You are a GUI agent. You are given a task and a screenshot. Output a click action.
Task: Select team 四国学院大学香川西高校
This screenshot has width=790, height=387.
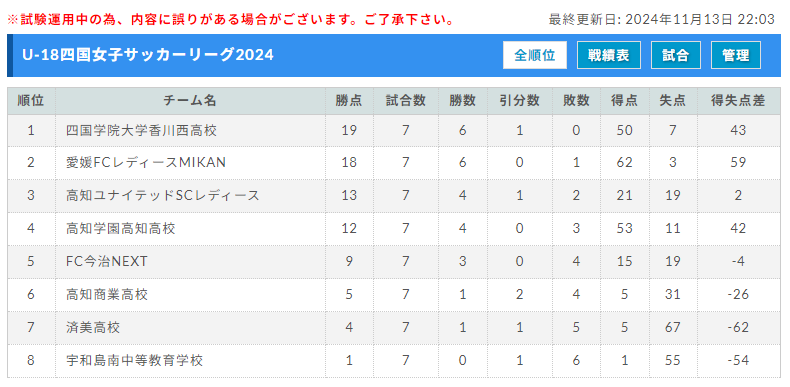(x=142, y=131)
